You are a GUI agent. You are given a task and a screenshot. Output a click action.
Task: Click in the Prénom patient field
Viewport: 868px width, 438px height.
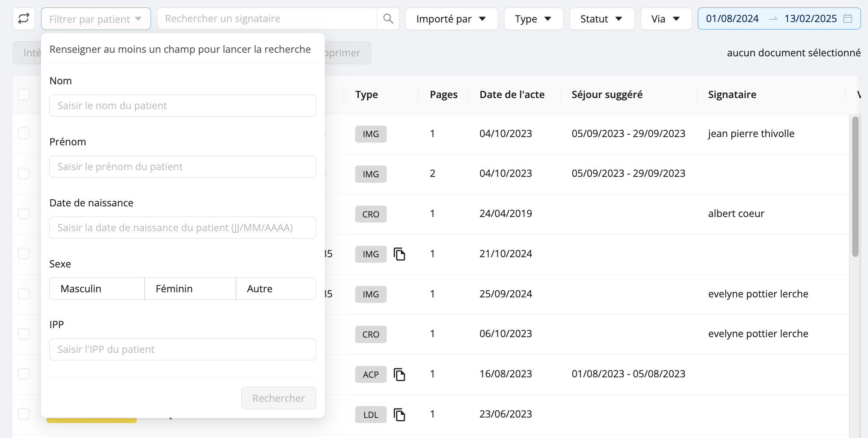click(x=183, y=167)
